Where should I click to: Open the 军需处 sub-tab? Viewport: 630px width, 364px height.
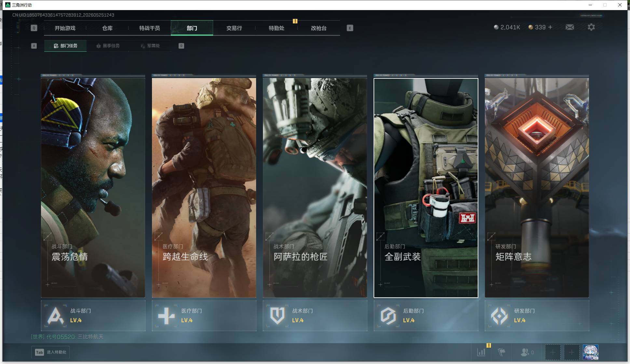coord(150,46)
